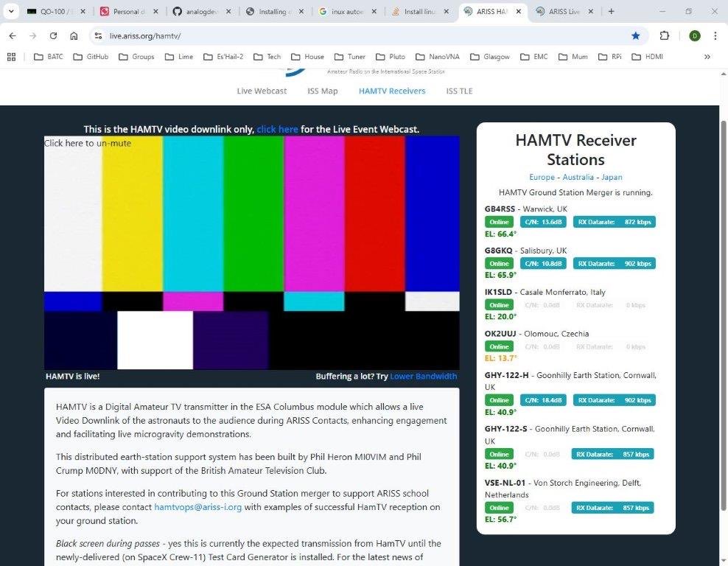Image resolution: width=728 pixels, height=566 pixels.
Task: Open the House bookmark folder
Action: pos(308,57)
